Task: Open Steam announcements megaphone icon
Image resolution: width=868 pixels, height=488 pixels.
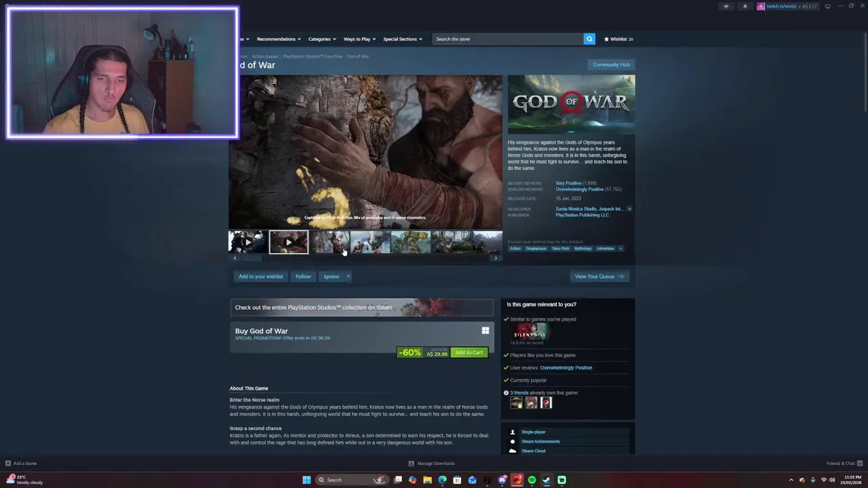Action: (726, 6)
